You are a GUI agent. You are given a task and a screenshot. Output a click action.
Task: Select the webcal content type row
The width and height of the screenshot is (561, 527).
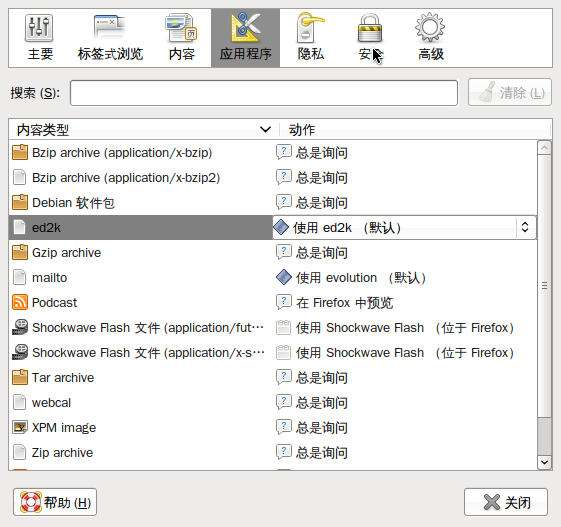click(273, 403)
